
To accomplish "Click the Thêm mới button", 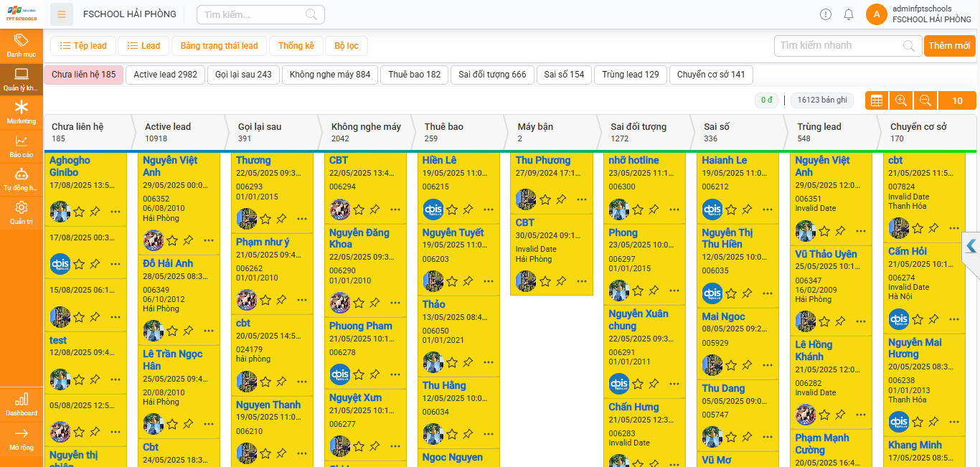I will coord(949,46).
